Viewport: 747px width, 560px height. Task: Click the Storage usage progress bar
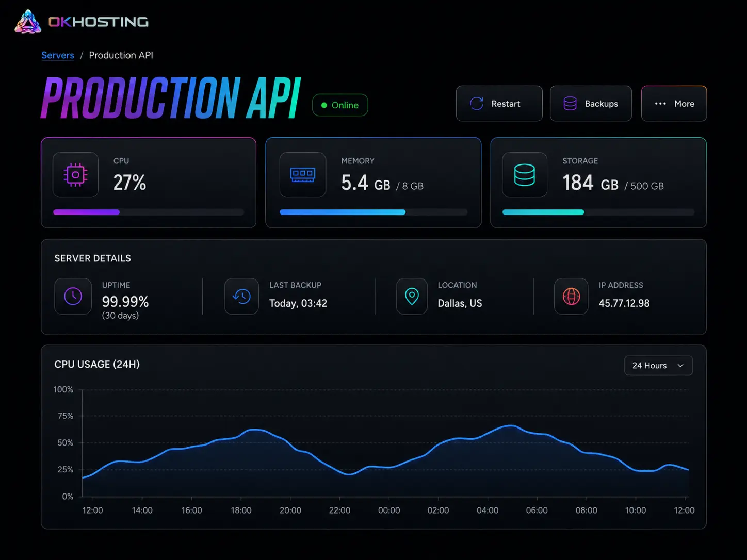click(x=598, y=212)
